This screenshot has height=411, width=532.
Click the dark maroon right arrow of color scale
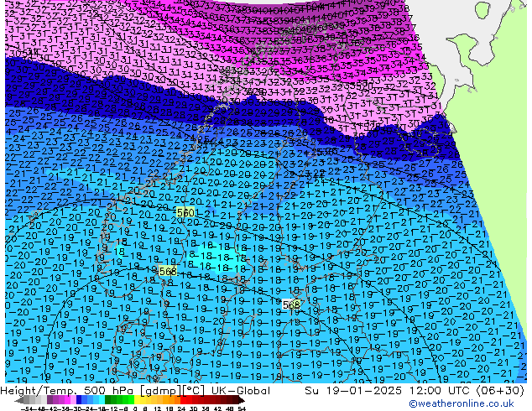click(242, 400)
